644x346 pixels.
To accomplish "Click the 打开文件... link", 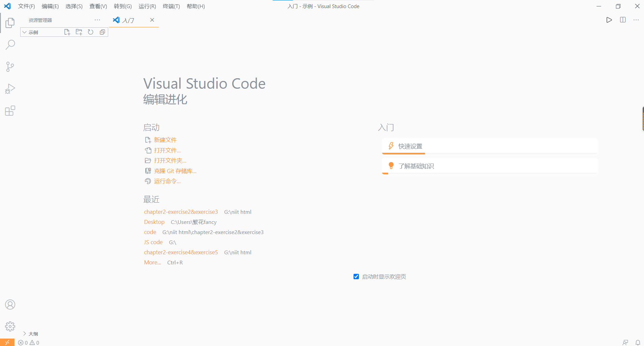I will point(167,150).
